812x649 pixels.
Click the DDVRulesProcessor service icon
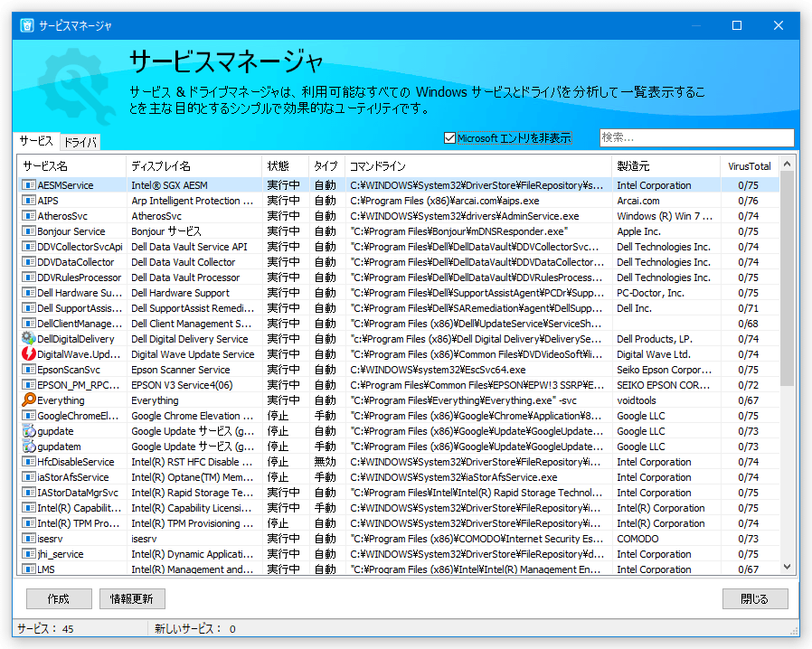28,277
